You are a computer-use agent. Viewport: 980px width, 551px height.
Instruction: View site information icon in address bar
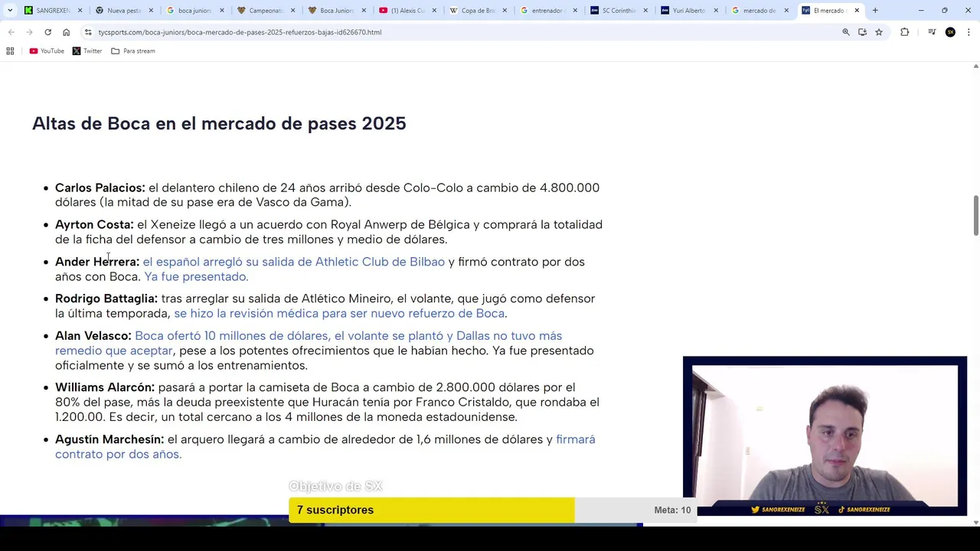coord(88,32)
